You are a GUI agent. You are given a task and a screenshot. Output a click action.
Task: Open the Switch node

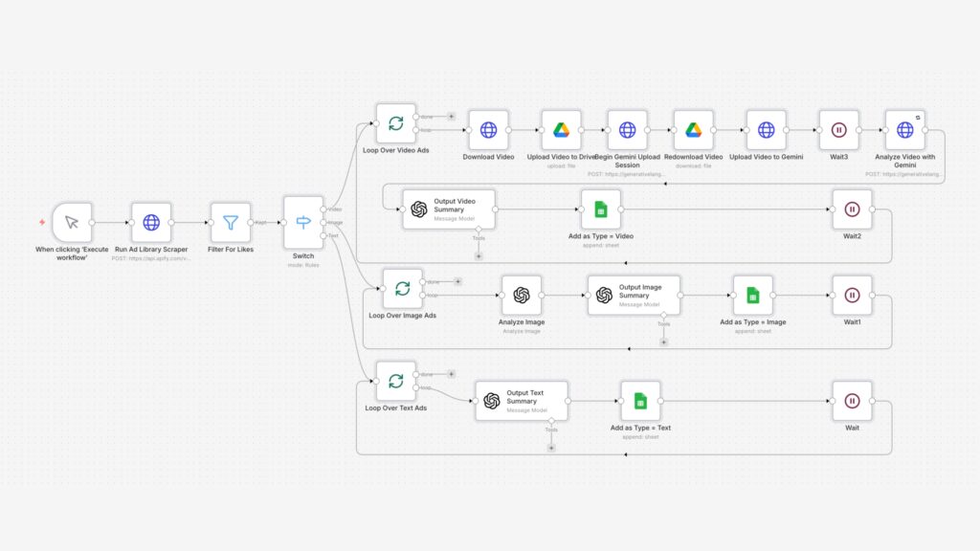click(303, 222)
